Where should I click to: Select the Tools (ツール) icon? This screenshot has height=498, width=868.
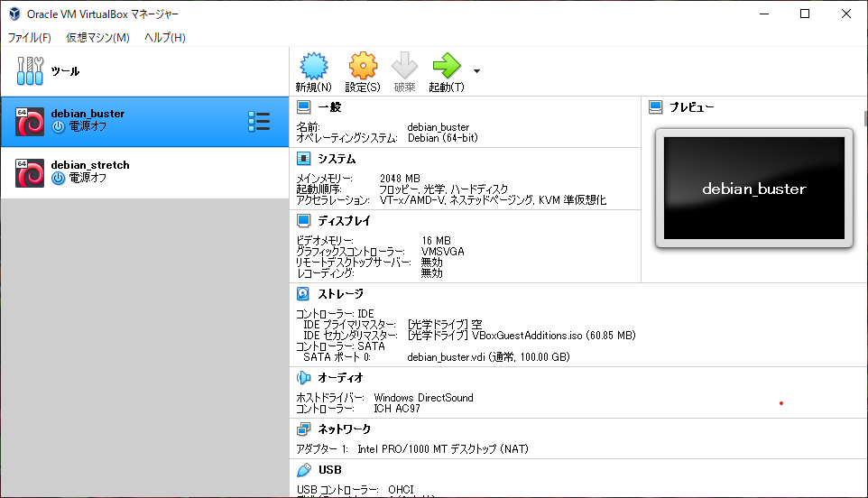[30, 71]
